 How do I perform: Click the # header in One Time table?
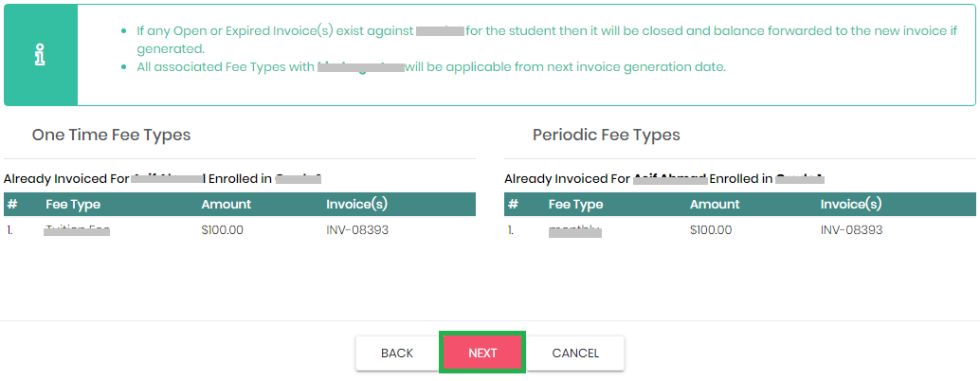coord(11,204)
